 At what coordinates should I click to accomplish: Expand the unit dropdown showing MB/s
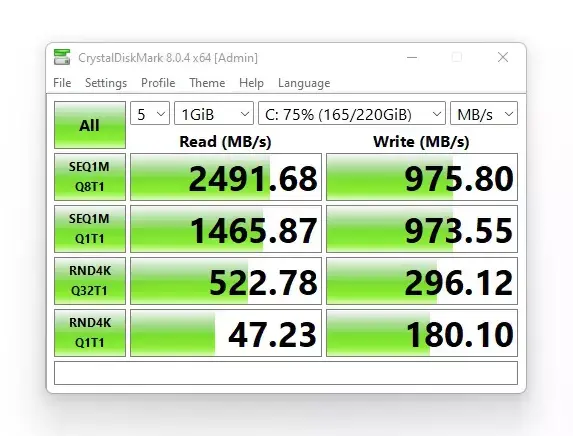(484, 113)
